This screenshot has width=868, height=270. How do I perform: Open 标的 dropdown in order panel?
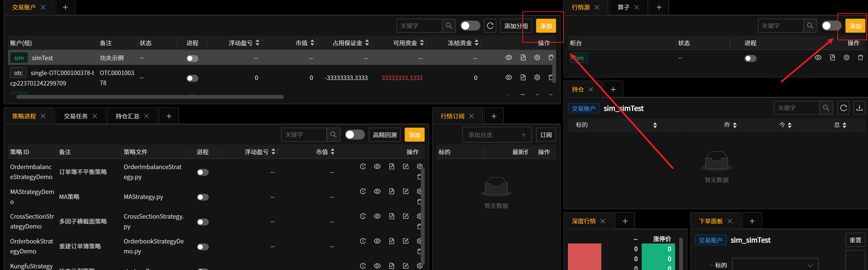point(775,265)
